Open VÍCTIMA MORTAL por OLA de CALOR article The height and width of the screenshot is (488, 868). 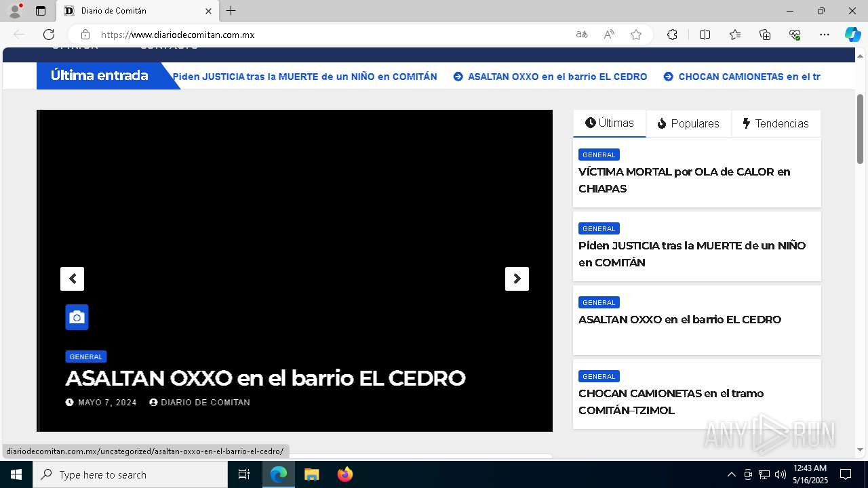click(684, 180)
